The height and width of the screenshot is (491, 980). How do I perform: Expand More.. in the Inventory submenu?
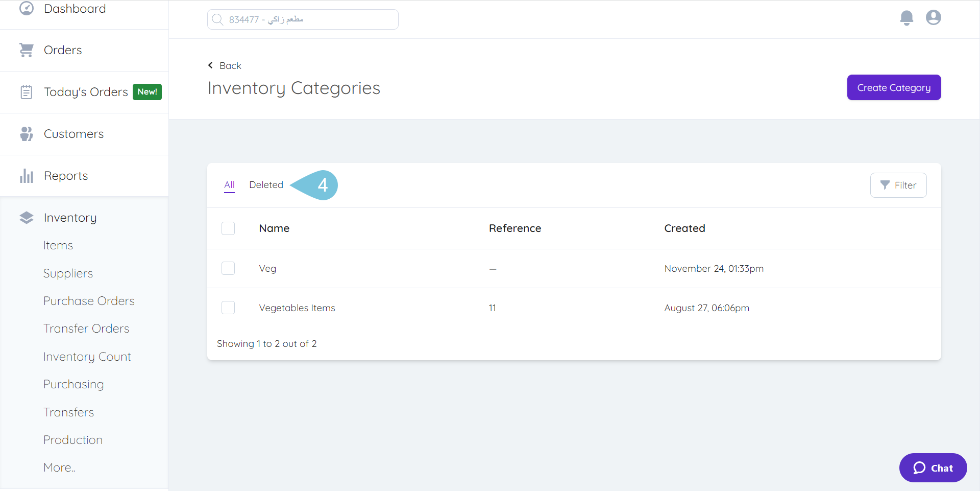point(59,467)
